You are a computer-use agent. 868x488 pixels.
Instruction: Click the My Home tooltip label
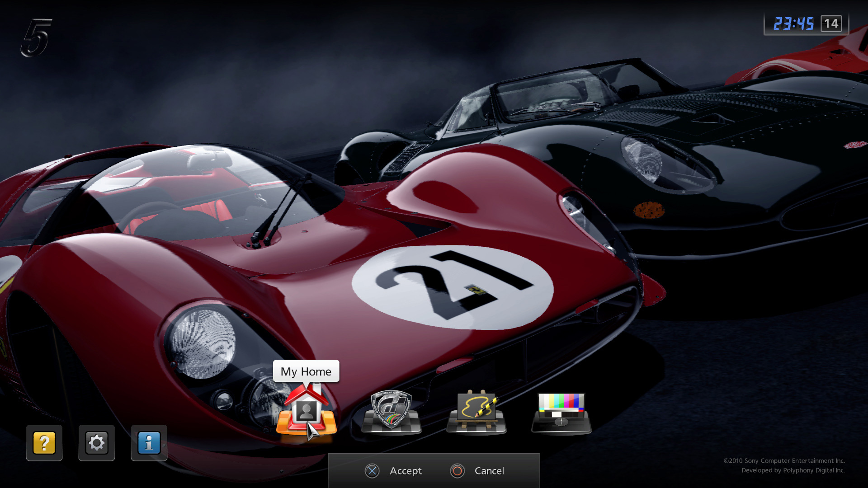click(306, 371)
